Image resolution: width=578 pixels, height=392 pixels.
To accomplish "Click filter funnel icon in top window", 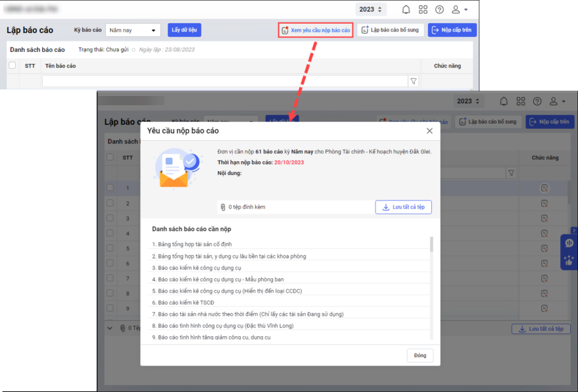I will (x=414, y=81).
